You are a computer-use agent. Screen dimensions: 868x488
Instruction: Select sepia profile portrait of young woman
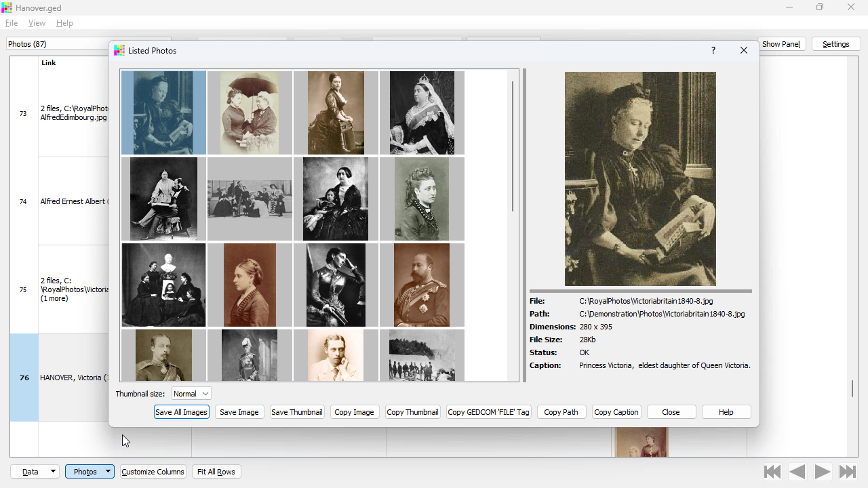(x=250, y=285)
